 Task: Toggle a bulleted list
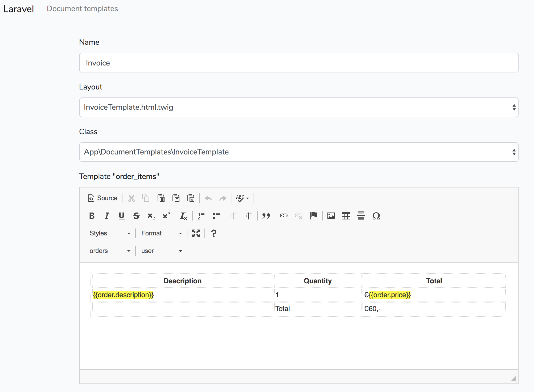216,216
